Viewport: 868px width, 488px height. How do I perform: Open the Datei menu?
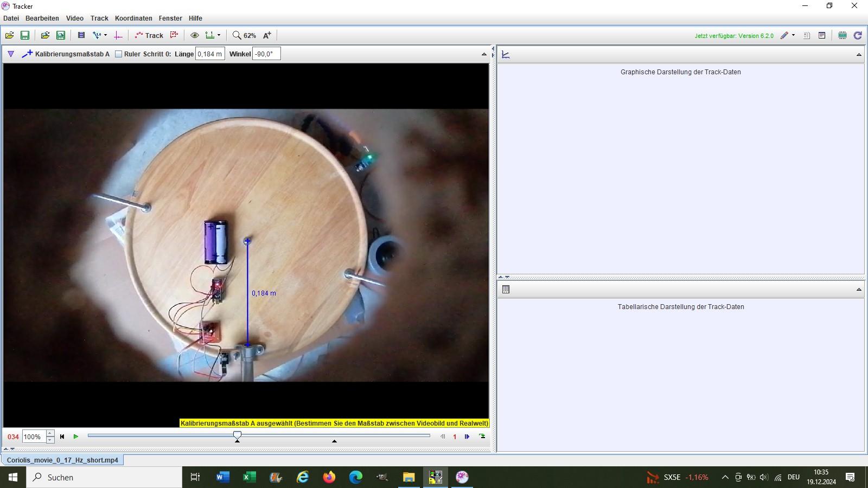tap(11, 18)
